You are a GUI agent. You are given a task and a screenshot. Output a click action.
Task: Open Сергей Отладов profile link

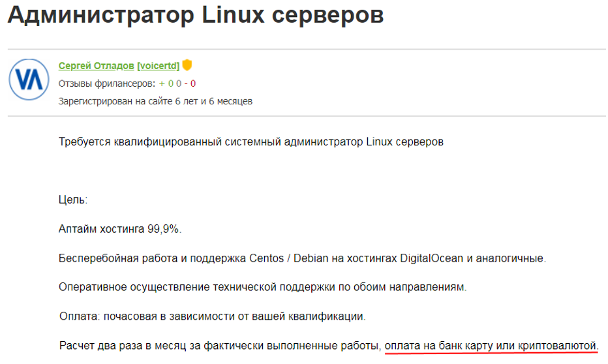point(96,66)
